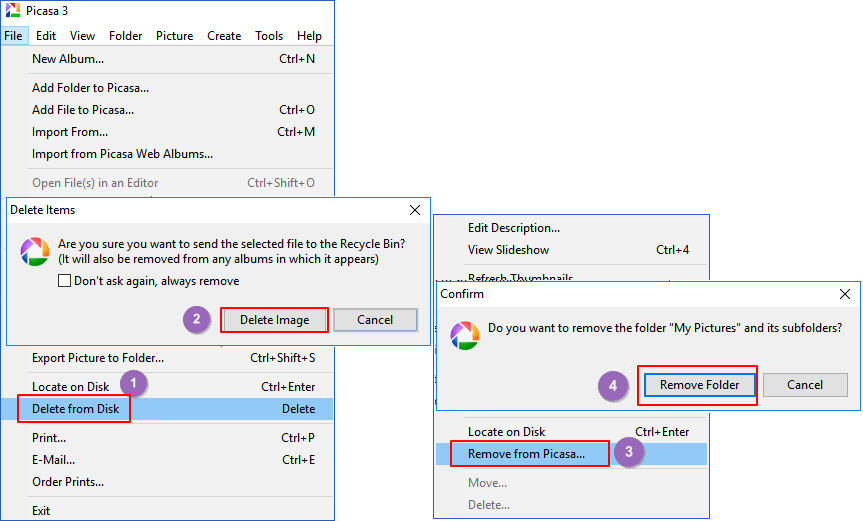Cancel the Delete Items dialog

[375, 320]
